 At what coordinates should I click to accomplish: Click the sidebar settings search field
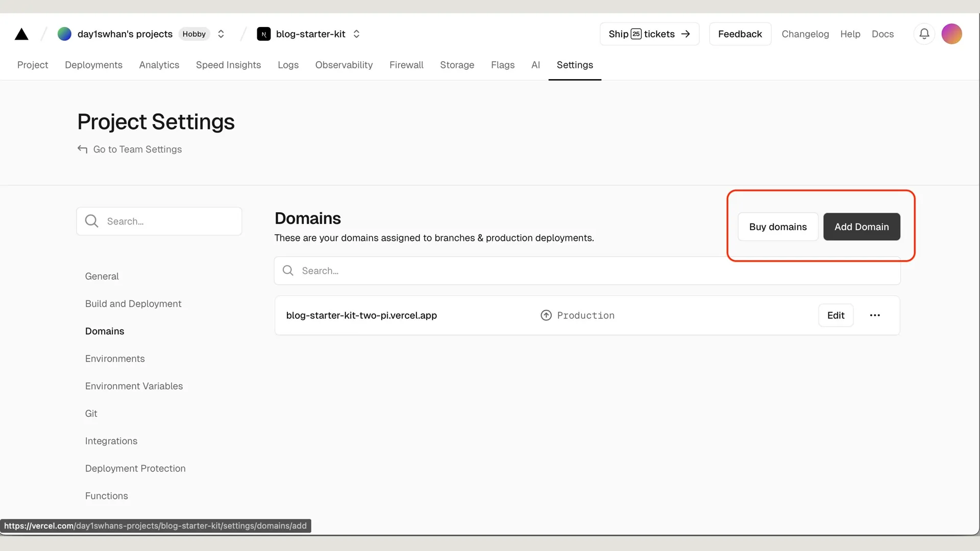159,221
